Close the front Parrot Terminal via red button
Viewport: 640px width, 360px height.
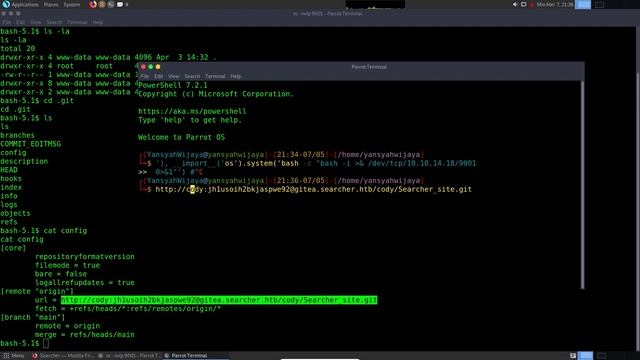[143, 67]
